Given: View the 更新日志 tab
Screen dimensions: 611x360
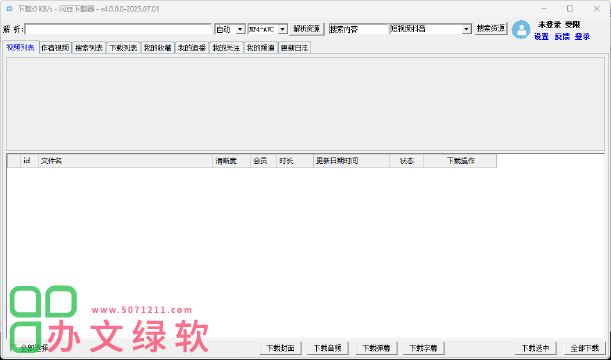Looking at the screenshot, I should coord(295,48).
